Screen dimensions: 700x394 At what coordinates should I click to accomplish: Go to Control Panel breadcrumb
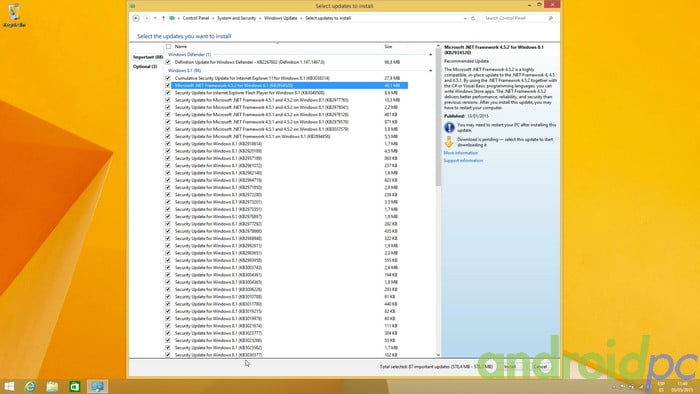[x=196, y=18]
